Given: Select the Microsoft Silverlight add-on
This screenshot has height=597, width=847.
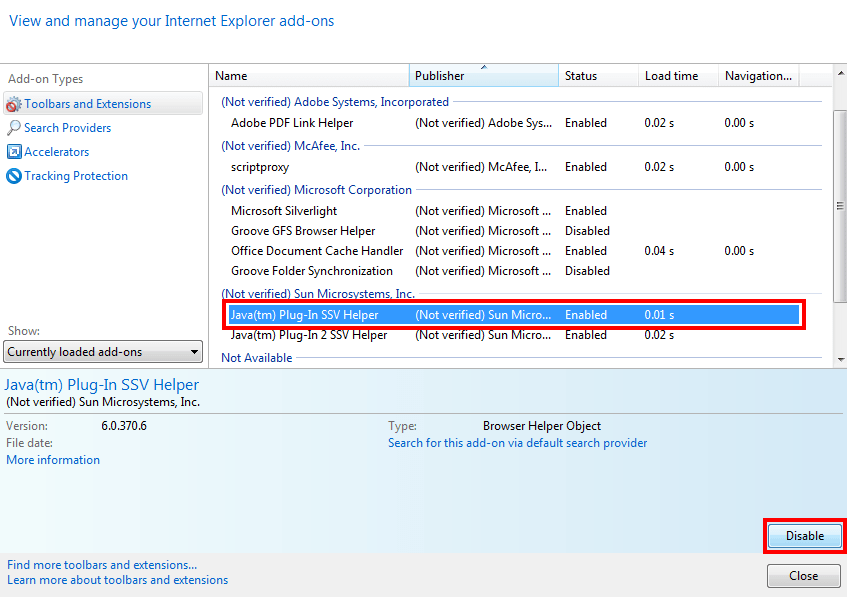Looking at the screenshot, I should [284, 211].
